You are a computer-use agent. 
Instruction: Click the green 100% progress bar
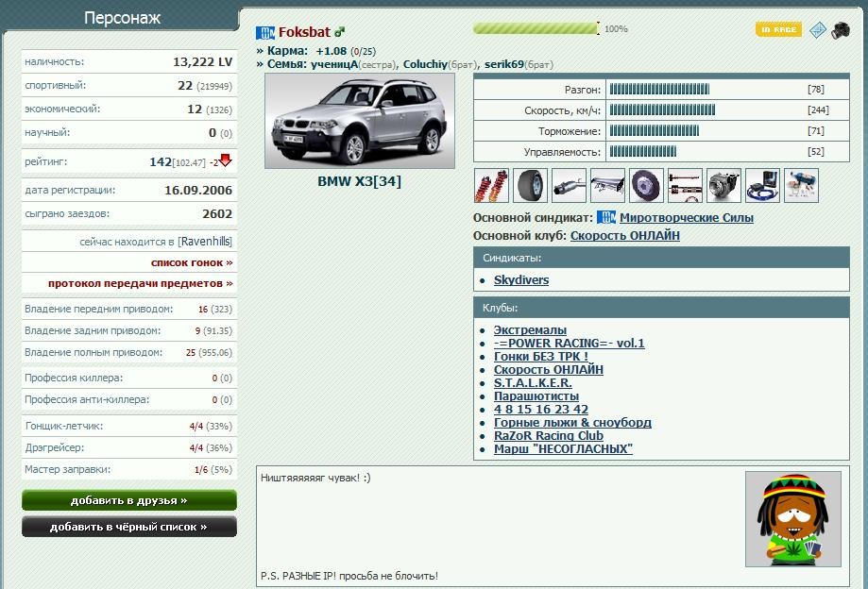(536, 28)
